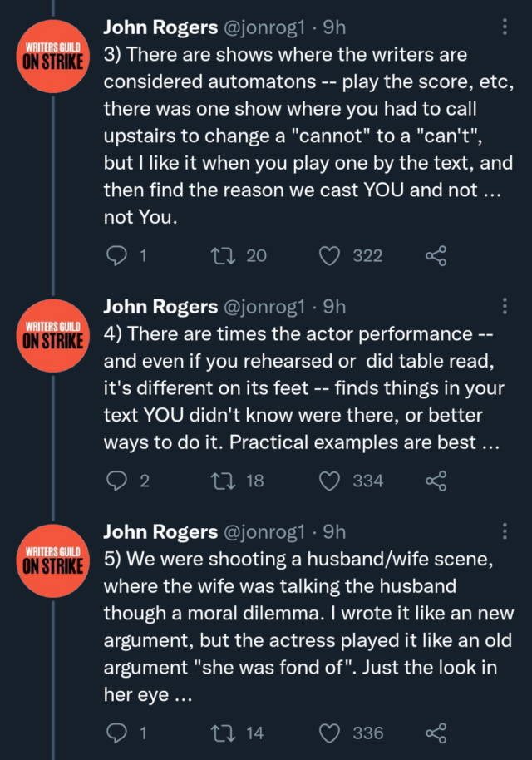
Task: Like the tweet with 322 likes
Action: click(x=331, y=255)
